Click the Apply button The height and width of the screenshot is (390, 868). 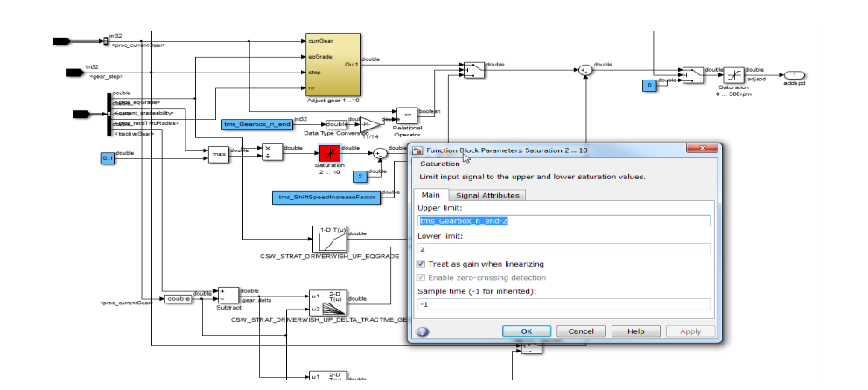click(689, 331)
